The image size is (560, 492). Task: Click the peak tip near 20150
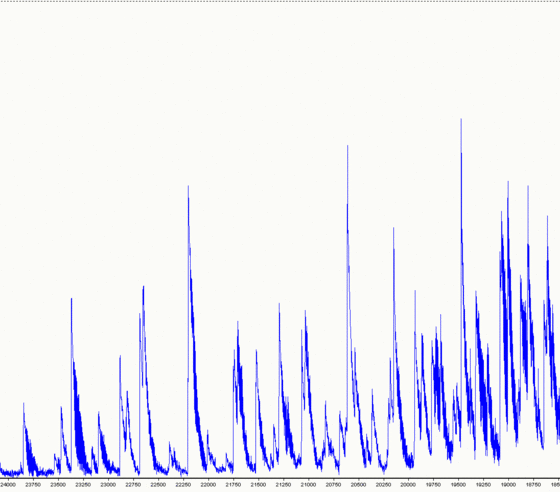394,229
